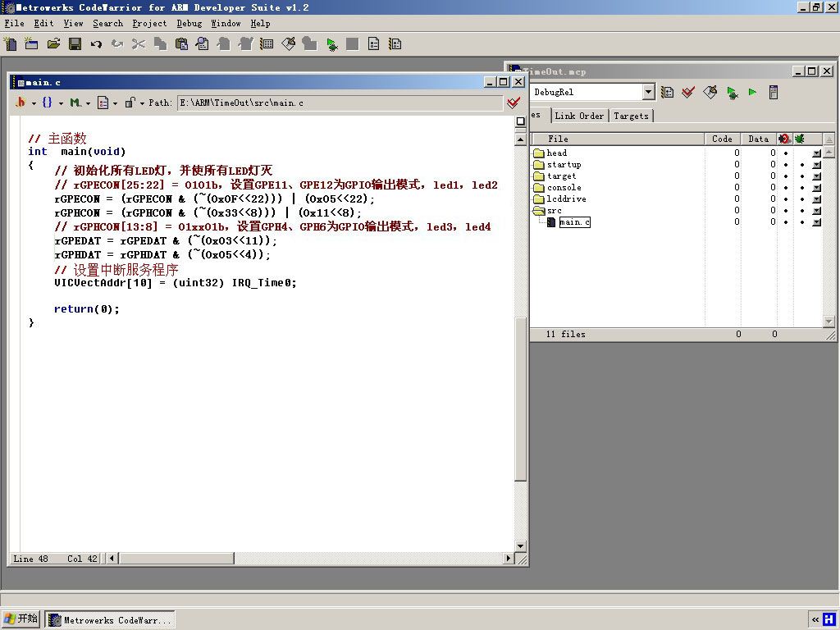The height and width of the screenshot is (630, 840).
Task: Open the DebugRel target dropdown
Action: pyautogui.click(x=648, y=92)
